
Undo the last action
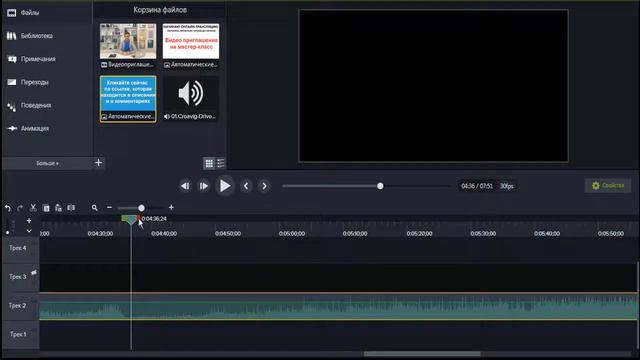pos(8,208)
